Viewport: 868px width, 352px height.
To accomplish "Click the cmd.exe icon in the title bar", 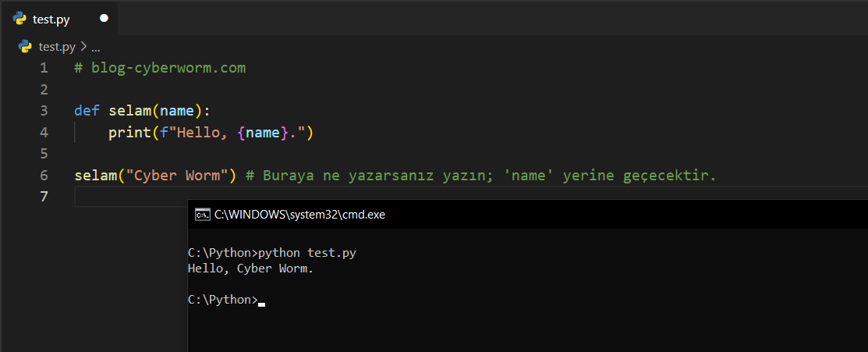I will point(202,215).
